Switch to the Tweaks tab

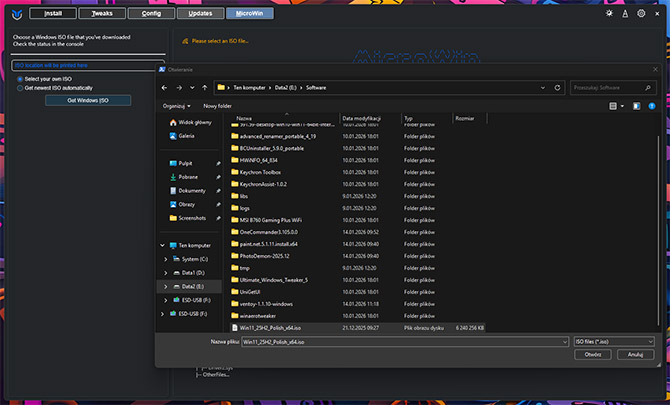pos(101,14)
